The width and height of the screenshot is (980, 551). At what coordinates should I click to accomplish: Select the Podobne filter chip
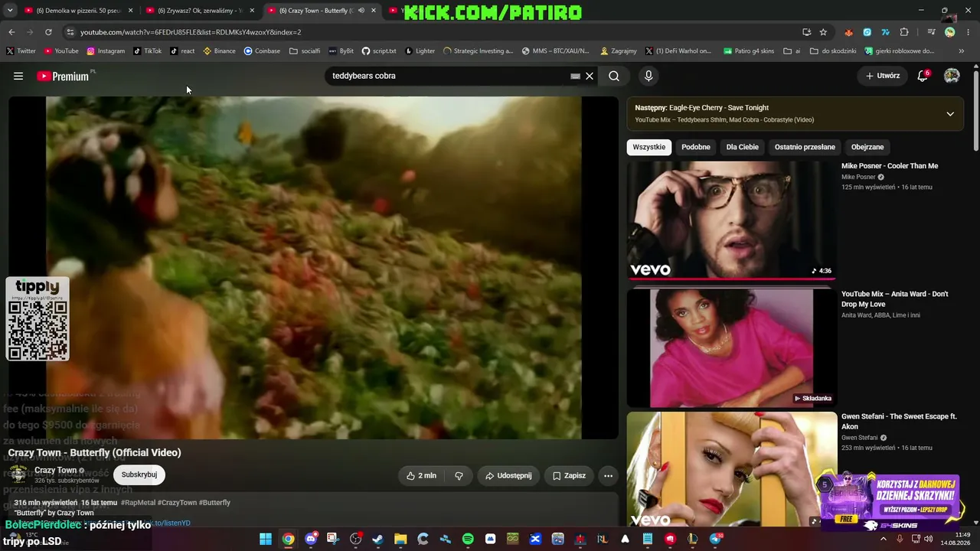(696, 147)
